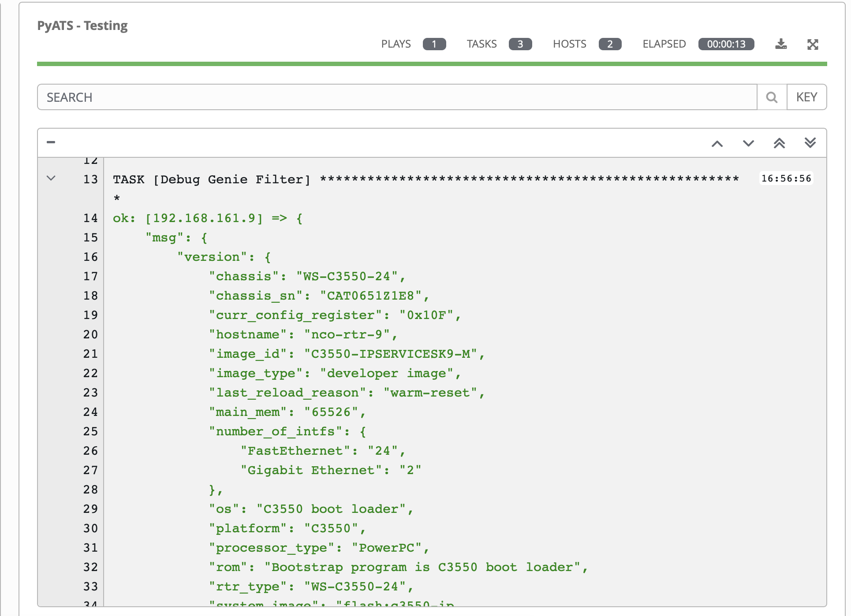The height and width of the screenshot is (616, 851).
Task: Jump to bottom double-chevron icon
Action: (810, 143)
